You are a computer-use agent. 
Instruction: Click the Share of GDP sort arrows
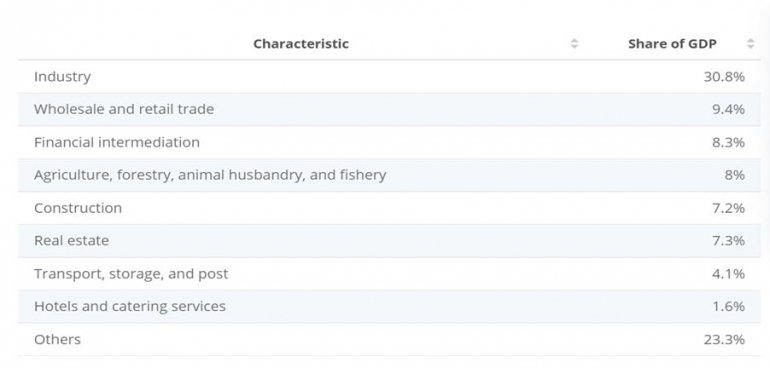tap(750, 44)
